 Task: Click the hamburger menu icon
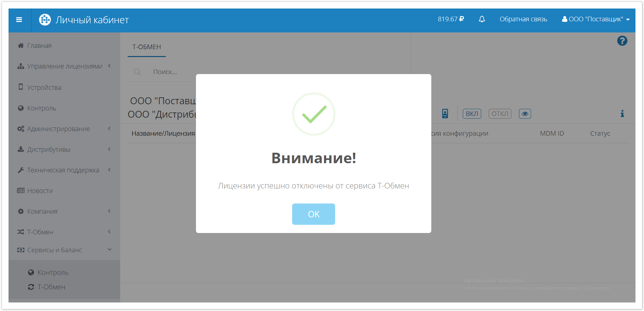[19, 20]
